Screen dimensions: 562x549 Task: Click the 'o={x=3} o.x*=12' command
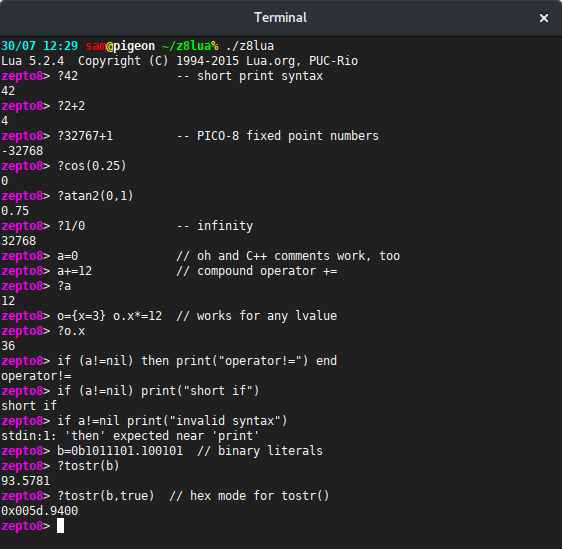(110, 316)
